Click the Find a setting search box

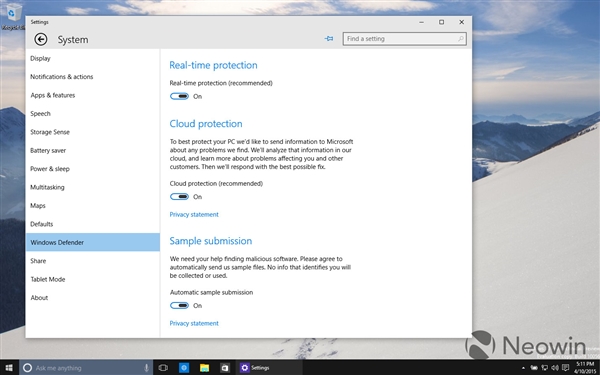point(404,39)
